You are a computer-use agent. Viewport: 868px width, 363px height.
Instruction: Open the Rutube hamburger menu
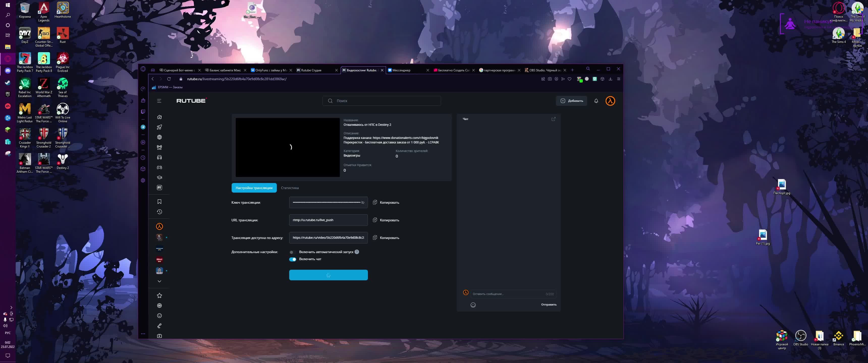tap(159, 101)
